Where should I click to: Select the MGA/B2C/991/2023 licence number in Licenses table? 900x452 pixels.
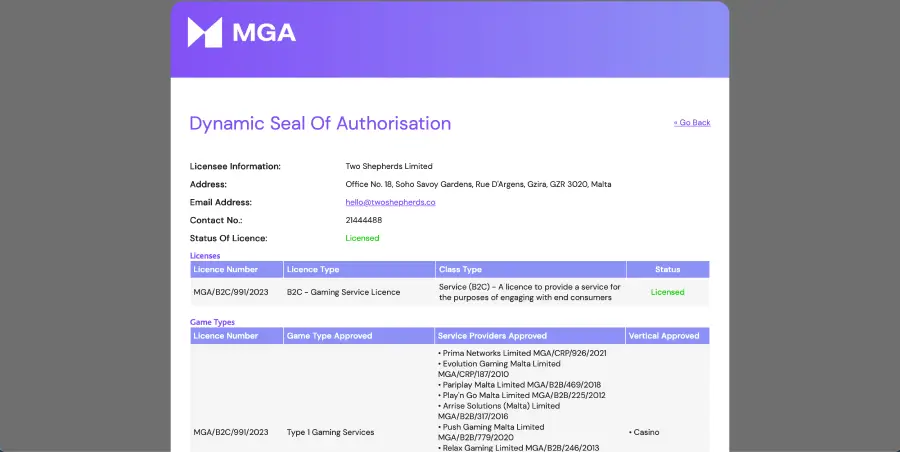point(231,292)
